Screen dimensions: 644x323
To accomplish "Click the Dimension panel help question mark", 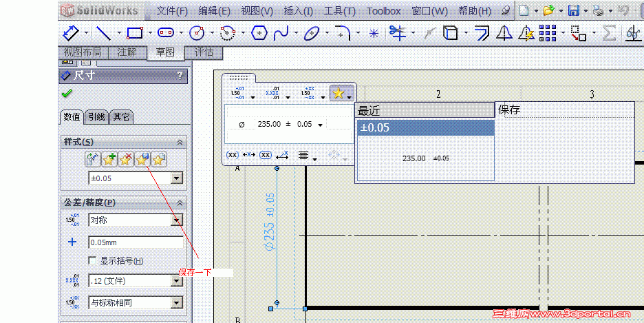I will tap(180, 76).
